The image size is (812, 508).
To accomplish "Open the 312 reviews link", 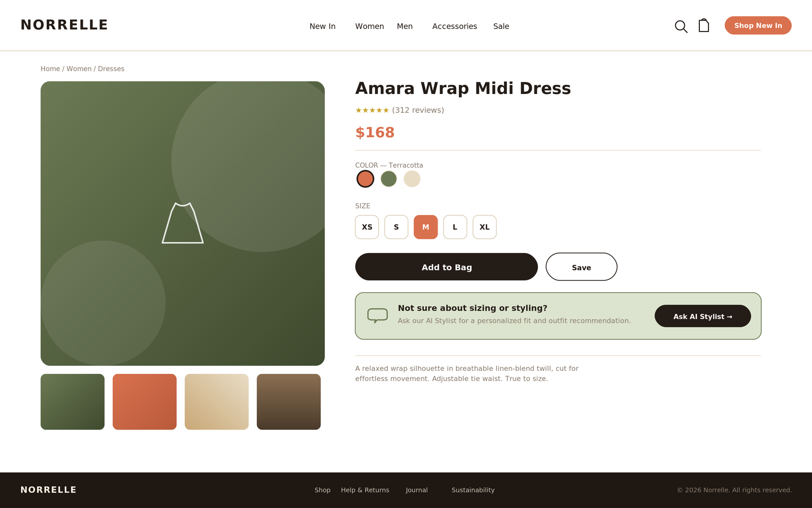I will pos(418,110).
